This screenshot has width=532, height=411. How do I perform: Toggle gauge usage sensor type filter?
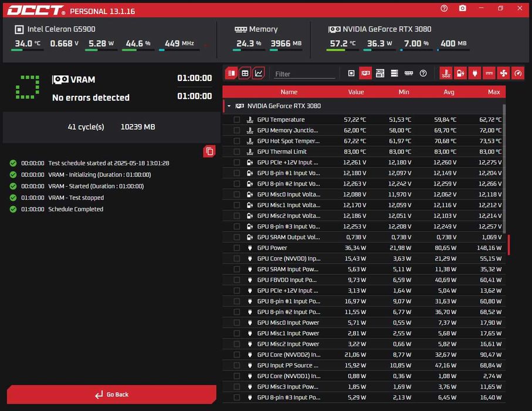tap(518, 73)
